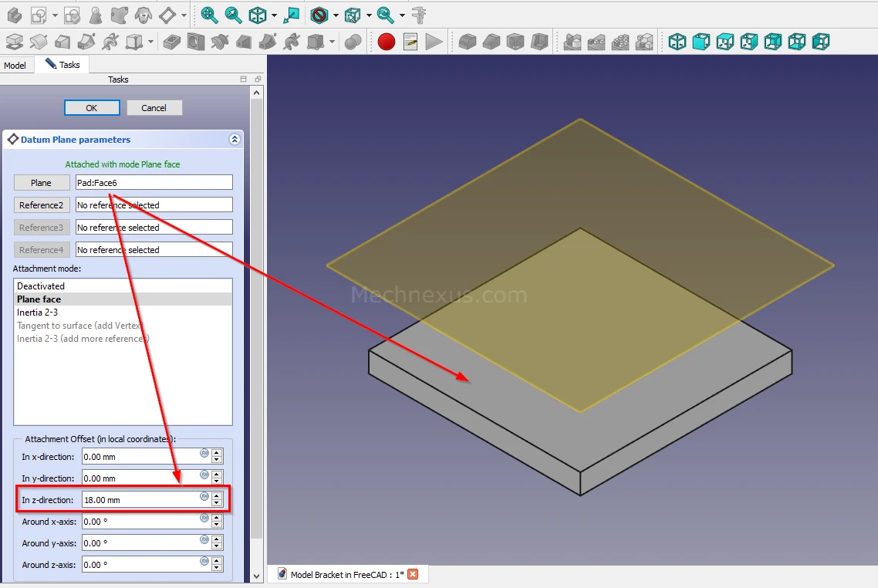Click the Fit All zoom icon
Viewport: 878px width, 588px height.
[x=209, y=15]
